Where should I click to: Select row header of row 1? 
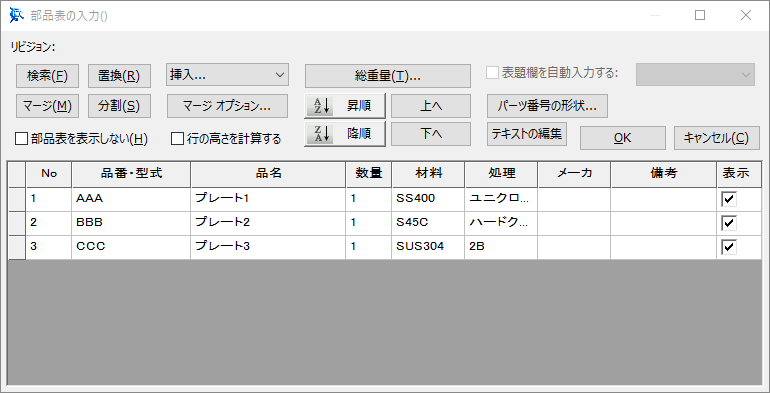click(x=17, y=199)
